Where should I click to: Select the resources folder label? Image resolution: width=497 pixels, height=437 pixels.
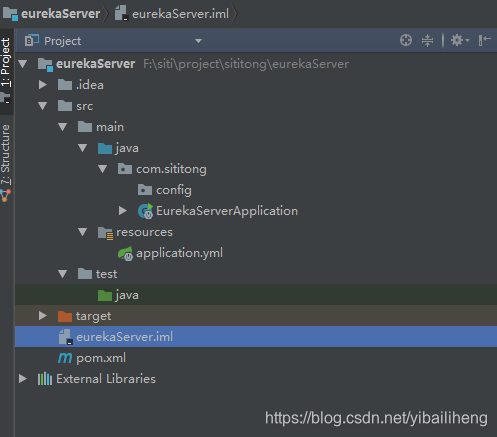point(144,232)
